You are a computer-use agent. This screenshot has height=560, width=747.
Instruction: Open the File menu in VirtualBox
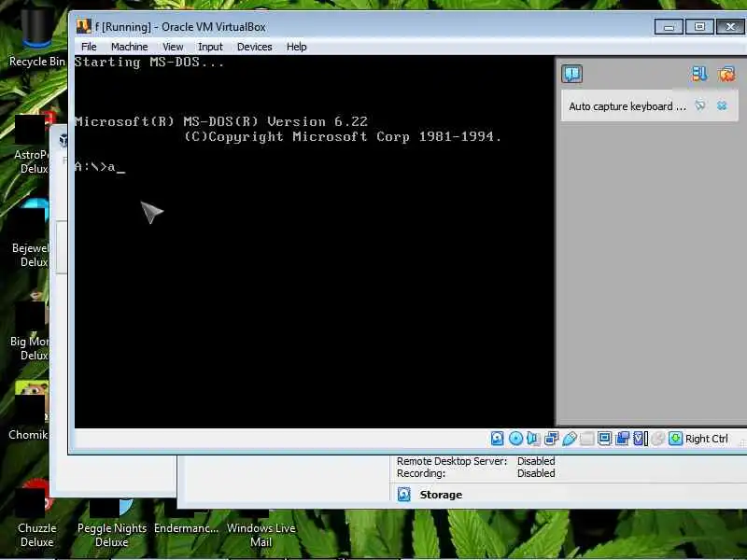point(89,47)
